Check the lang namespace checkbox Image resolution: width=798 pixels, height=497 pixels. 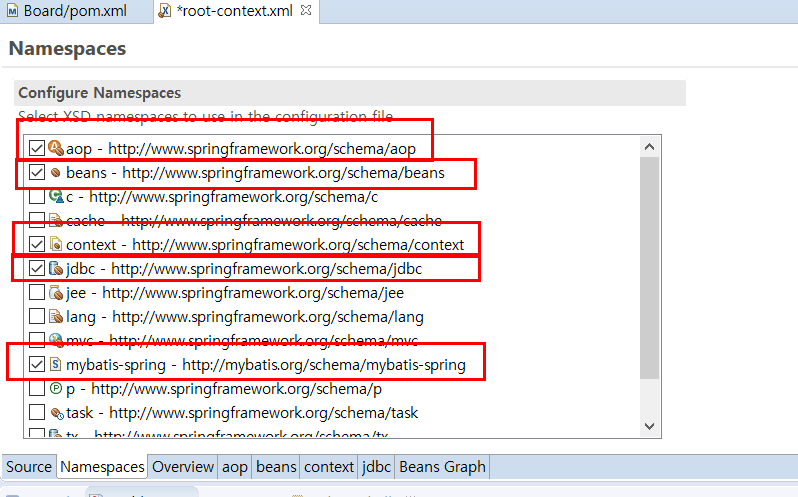[x=37, y=316]
